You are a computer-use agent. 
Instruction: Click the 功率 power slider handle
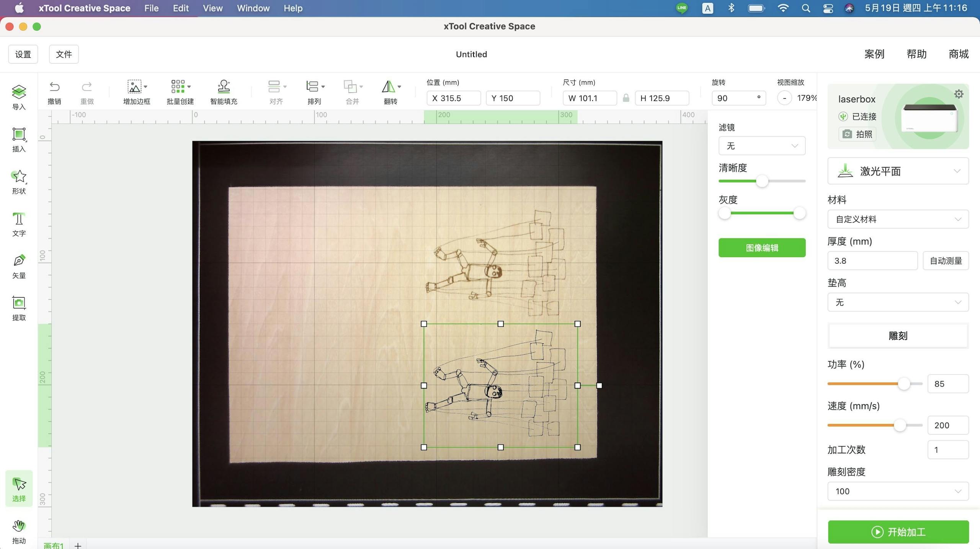[x=904, y=384]
